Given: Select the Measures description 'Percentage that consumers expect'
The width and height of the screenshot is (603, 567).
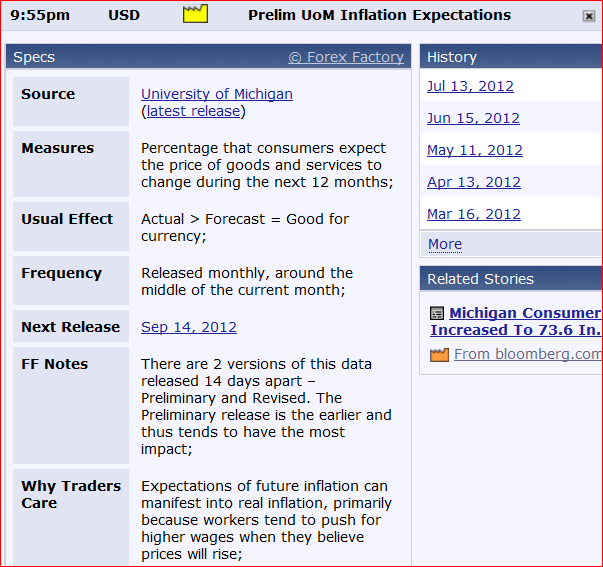Looking at the screenshot, I should coord(263,148).
